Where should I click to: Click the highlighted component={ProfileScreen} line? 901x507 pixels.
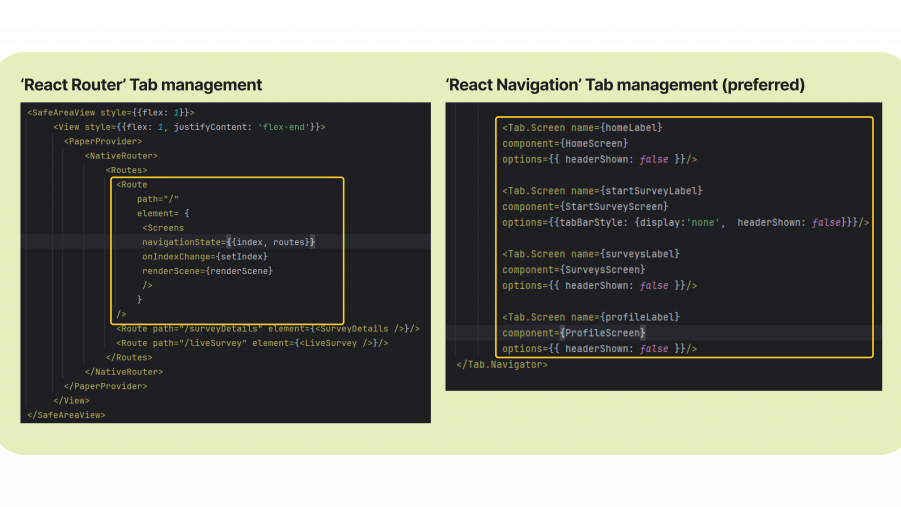[x=574, y=332]
